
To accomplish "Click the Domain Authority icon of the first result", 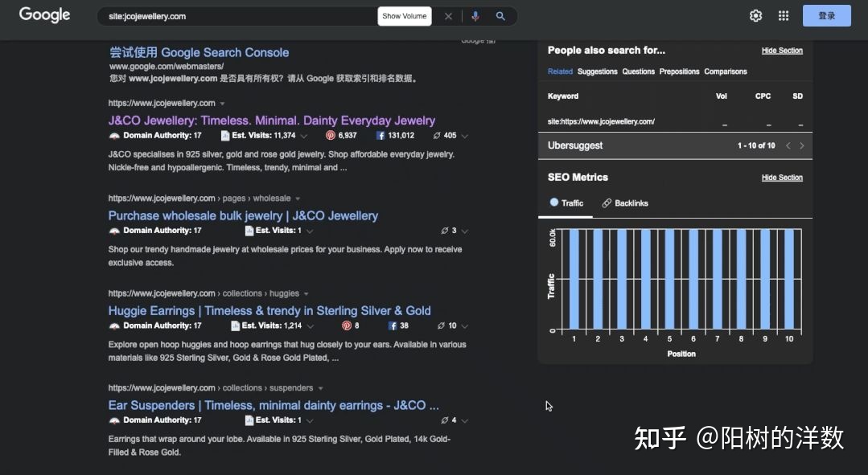I will pyautogui.click(x=114, y=136).
